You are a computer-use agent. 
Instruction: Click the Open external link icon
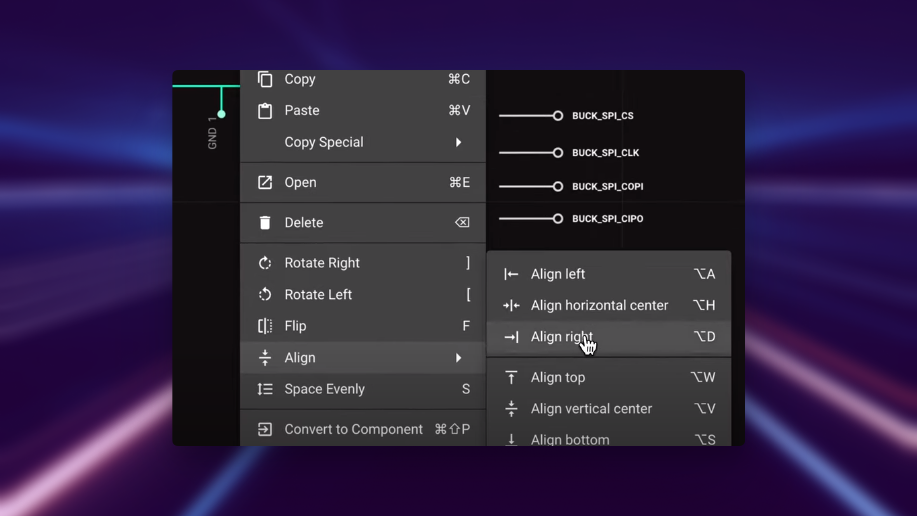point(265,182)
